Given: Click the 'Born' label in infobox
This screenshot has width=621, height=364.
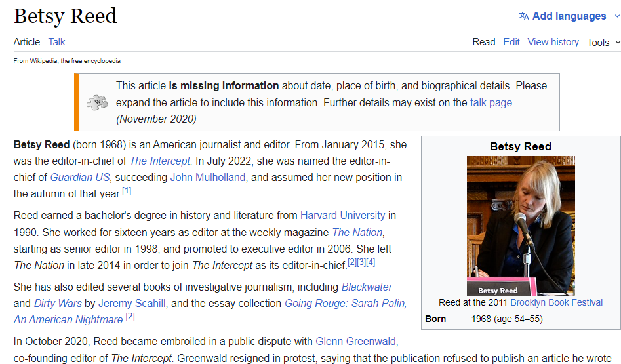Looking at the screenshot, I should tap(435, 319).
